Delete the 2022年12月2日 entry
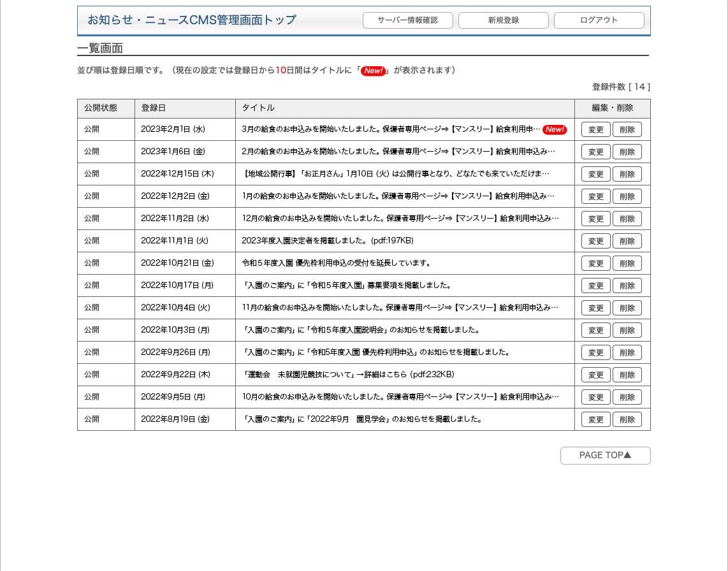This screenshot has width=728, height=571. point(627,196)
